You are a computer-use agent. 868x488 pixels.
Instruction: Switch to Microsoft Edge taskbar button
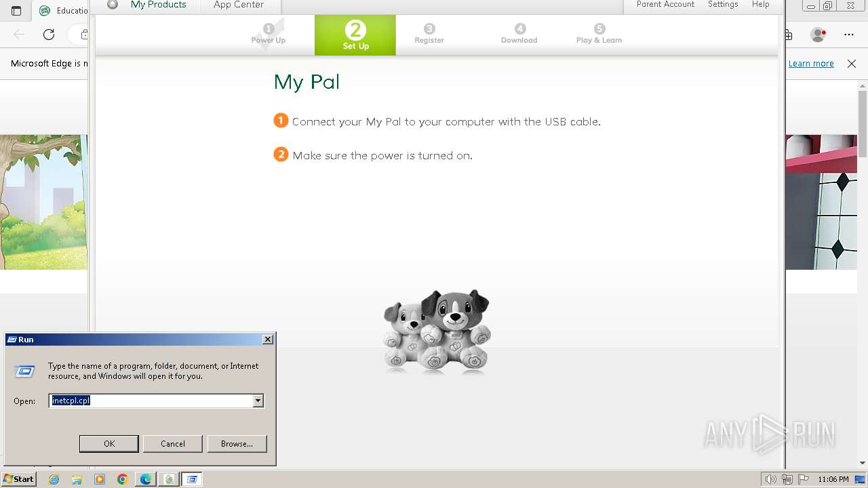pyautogui.click(x=146, y=479)
